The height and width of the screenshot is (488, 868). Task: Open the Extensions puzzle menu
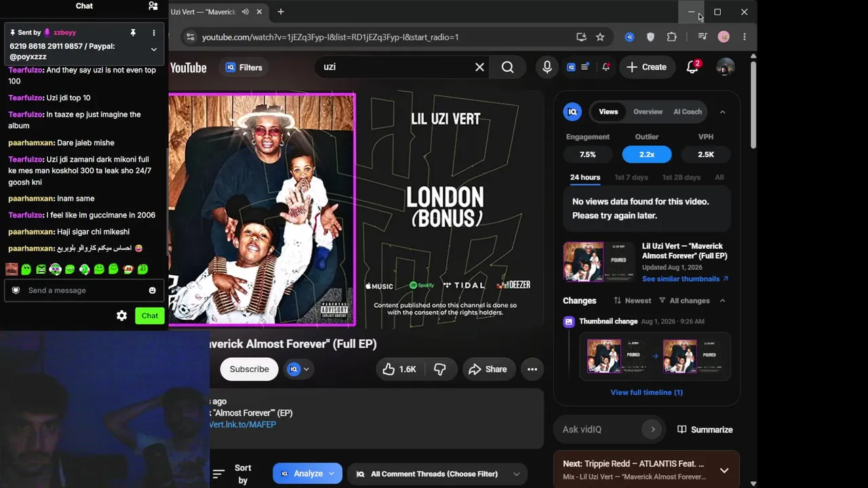click(x=672, y=37)
